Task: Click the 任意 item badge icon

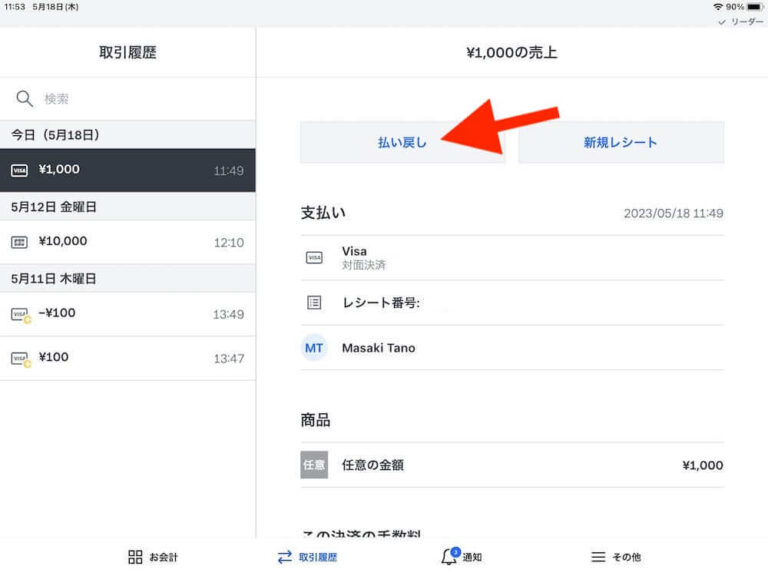Action: tap(314, 465)
